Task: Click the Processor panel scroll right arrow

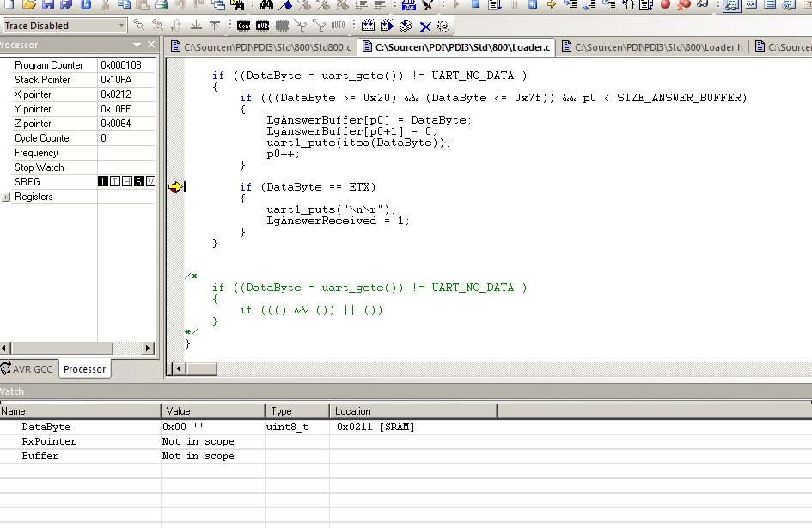Action: pos(148,349)
